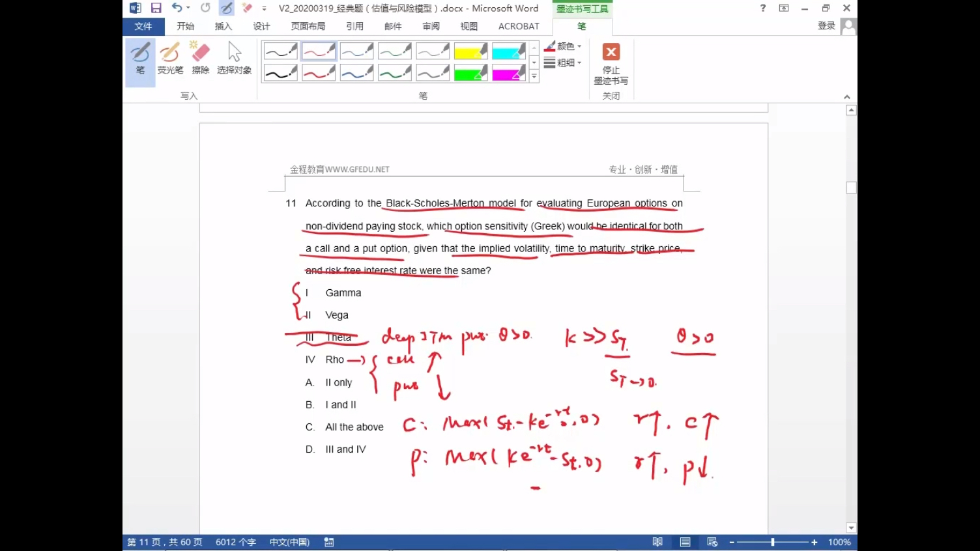The image size is (980, 551).
Task: Toggle the ink pen quick access icon
Action: [226, 8]
